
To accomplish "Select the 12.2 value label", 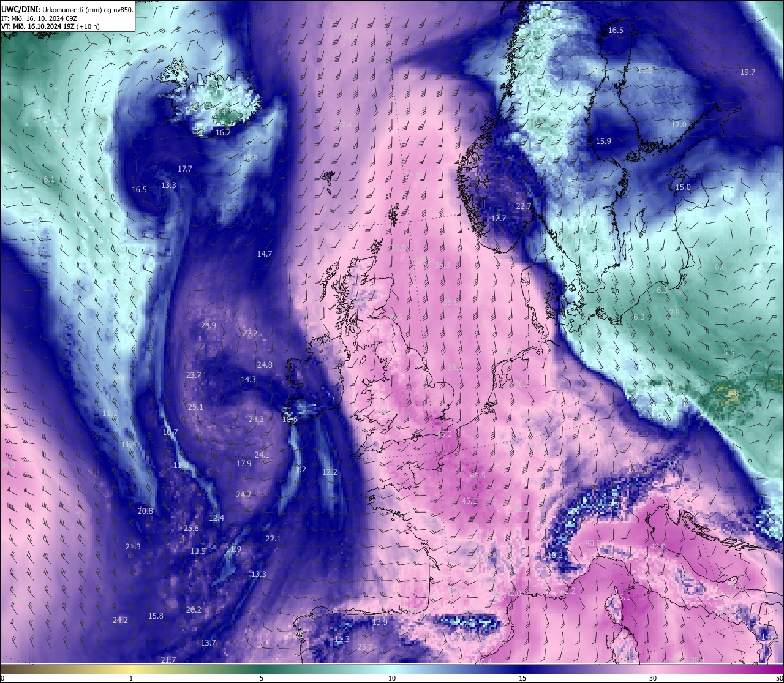I will 330,472.
